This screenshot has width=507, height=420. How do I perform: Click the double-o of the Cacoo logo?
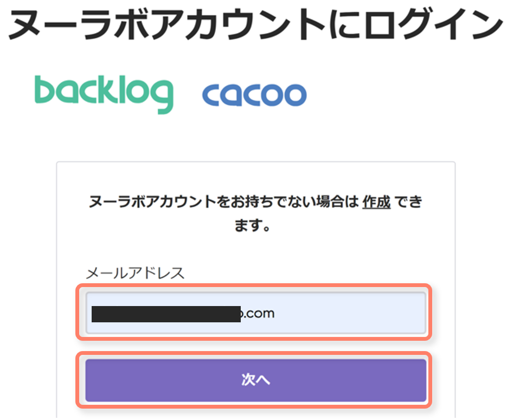point(283,95)
